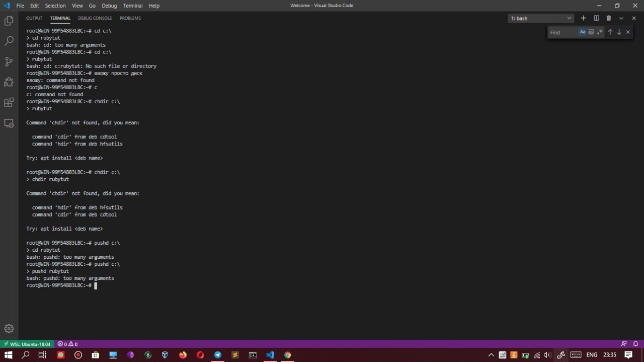Open the clock showing 23:35
The height and width of the screenshot is (362, 644).
tap(609, 355)
